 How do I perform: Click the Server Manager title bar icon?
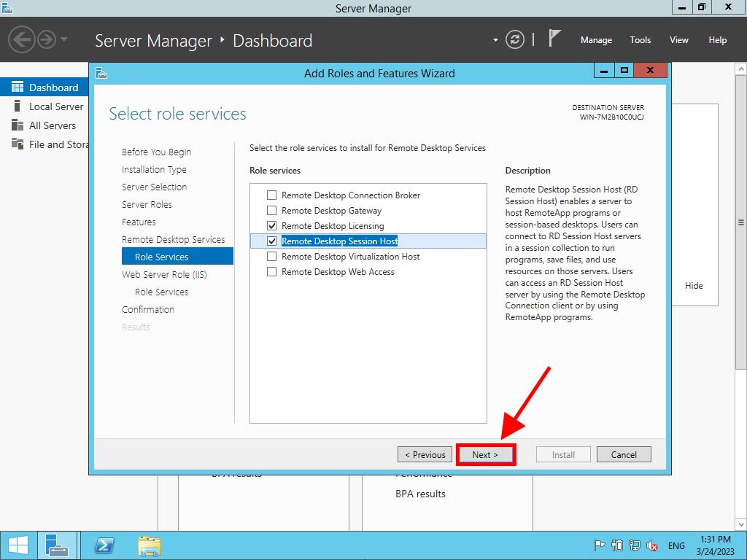[7, 7]
